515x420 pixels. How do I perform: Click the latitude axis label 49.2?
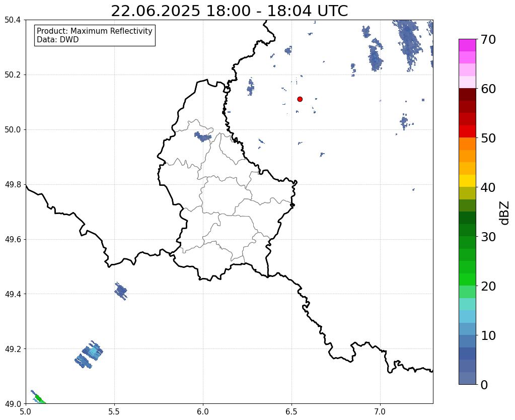coord(13,349)
